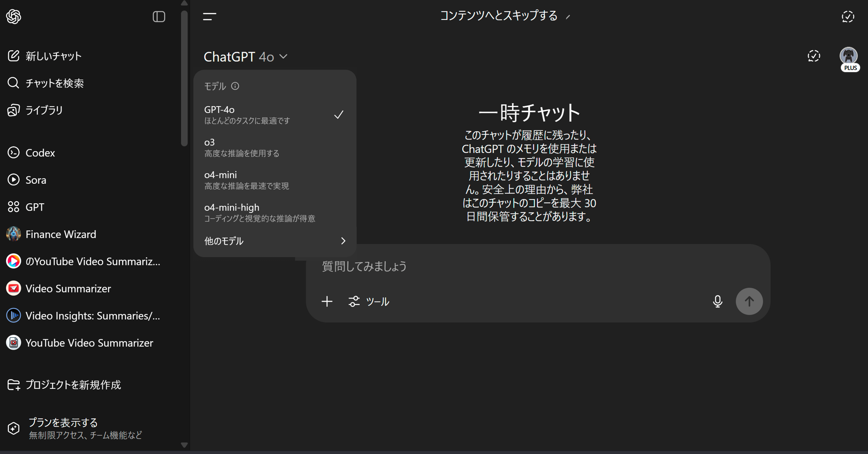Click the library images icon
The width and height of the screenshot is (868, 454).
pyautogui.click(x=13, y=110)
